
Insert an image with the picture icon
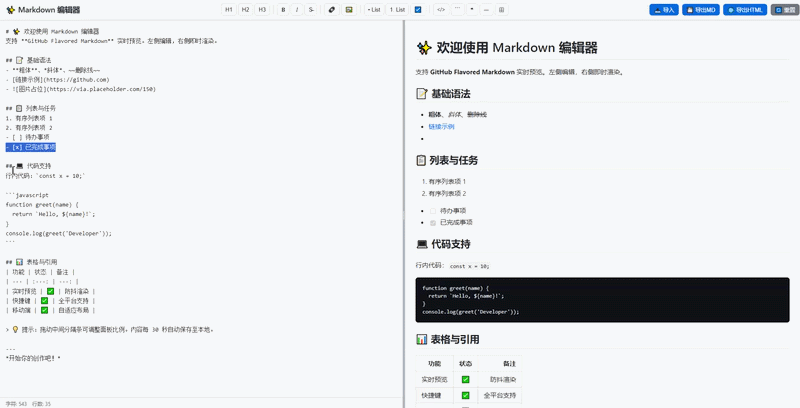click(x=349, y=9)
